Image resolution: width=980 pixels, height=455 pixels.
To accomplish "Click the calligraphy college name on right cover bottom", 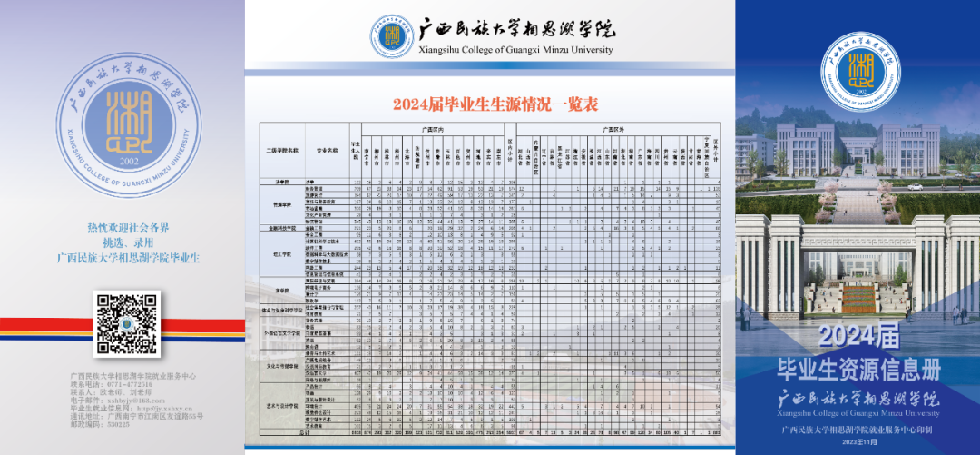I will pos(858,400).
